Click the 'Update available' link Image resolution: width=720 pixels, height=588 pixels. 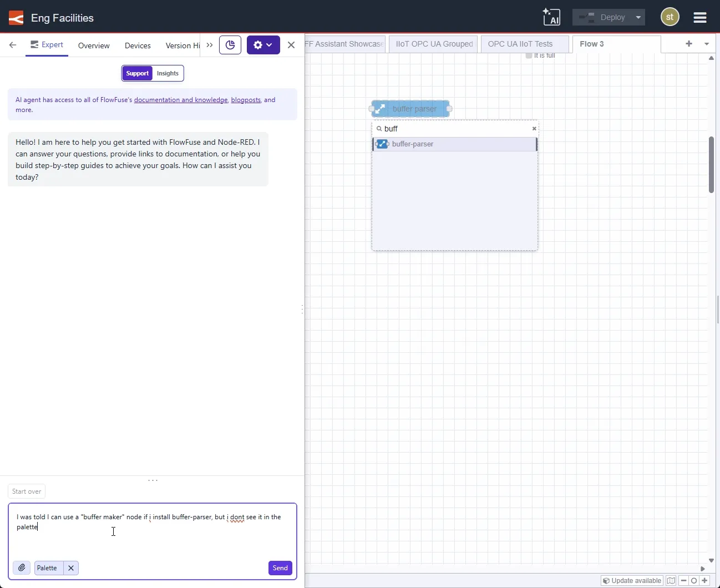(632, 580)
